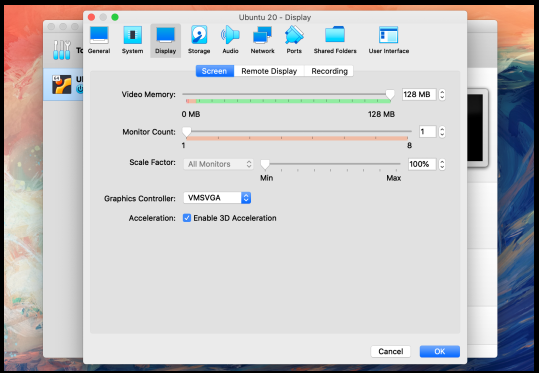539x373 pixels.
Task: Click the Scale Factor: label
Action: 152,162
